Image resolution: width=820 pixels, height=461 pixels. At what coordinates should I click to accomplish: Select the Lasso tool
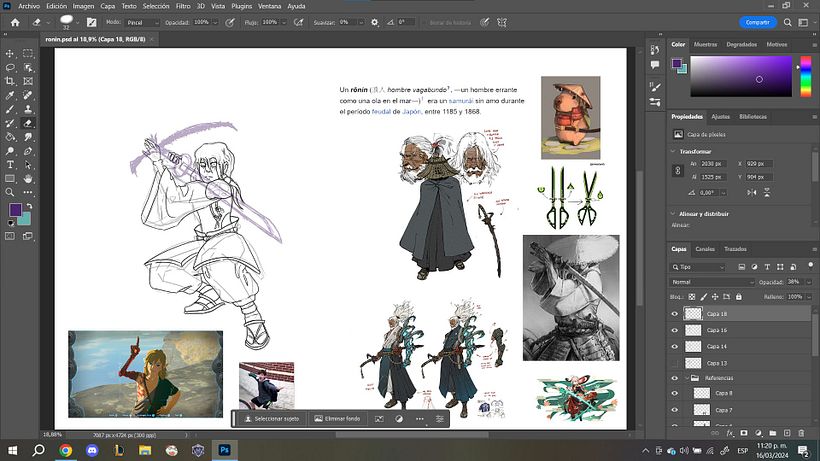coord(10,67)
